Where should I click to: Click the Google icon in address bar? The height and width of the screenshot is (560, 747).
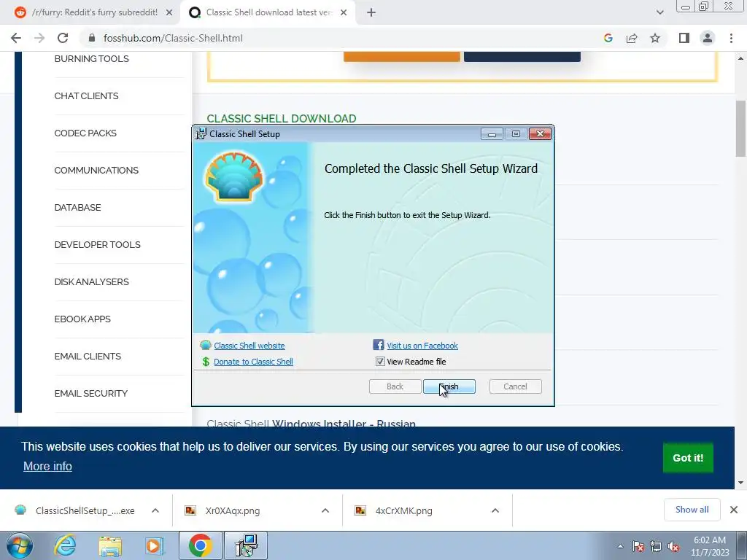(608, 38)
